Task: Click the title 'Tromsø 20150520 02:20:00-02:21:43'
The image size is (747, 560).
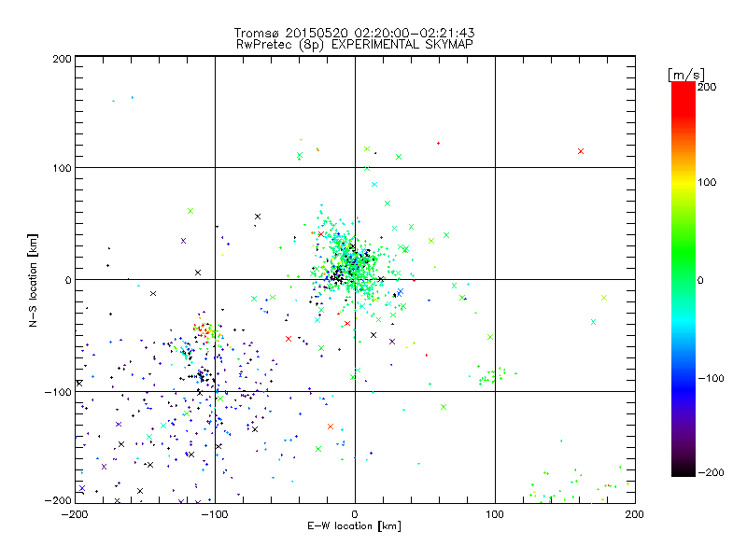Action: coord(354,33)
